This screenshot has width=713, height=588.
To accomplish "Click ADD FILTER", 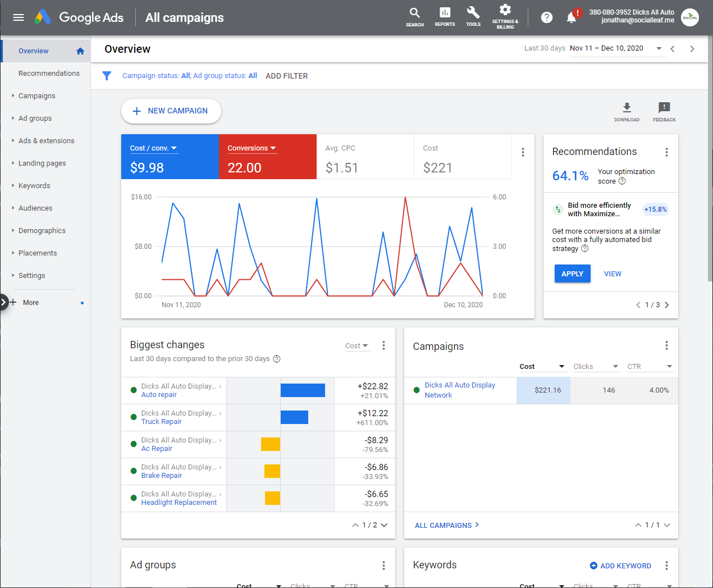I will tap(286, 76).
